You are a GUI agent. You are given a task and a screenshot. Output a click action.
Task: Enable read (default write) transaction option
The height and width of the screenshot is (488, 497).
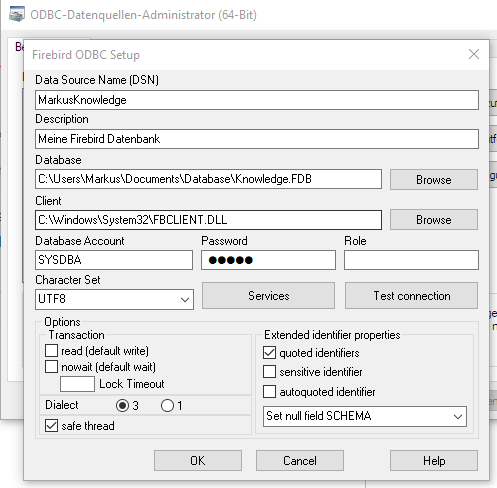click(x=51, y=351)
